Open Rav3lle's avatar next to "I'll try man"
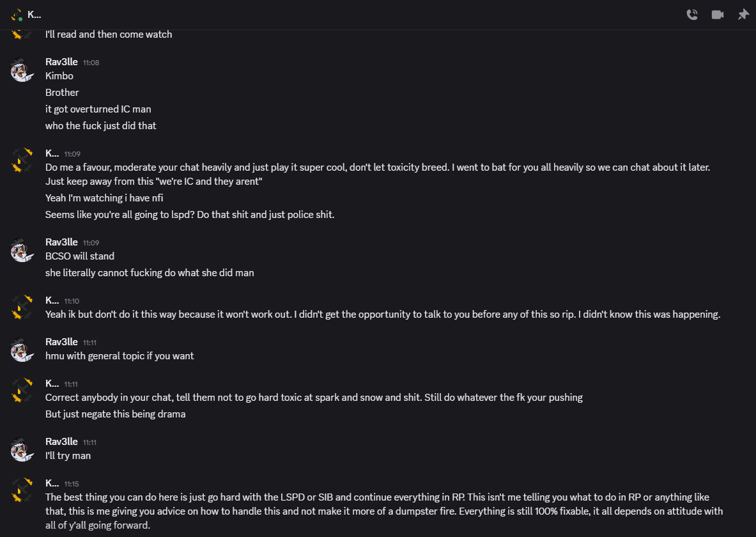Image resolution: width=756 pixels, height=537 pixels. pos(22,449)
